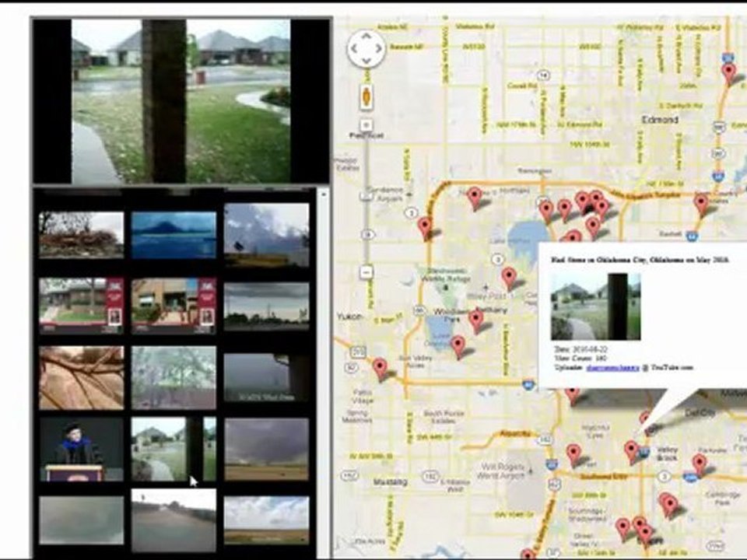This screenshot has width=747, height=560.
Task: Click the "Valley Brook" label on the map
Action: tap(668, 453)
